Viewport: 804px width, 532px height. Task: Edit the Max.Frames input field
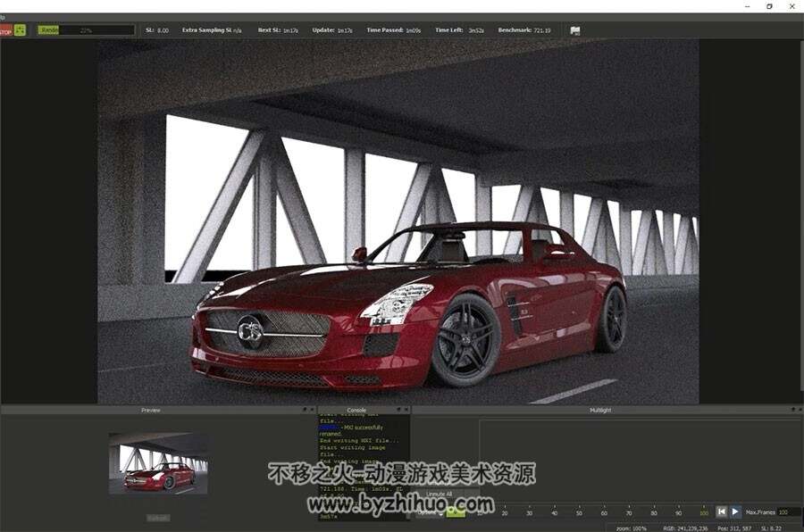tap(789, 512)
